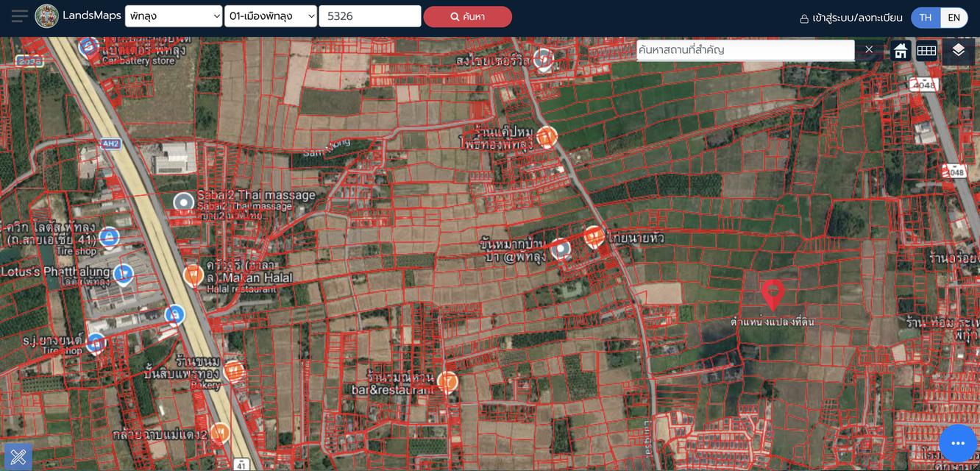The image size is (980, 471).
Task: Switch language to EN
Action: click(x=954, y=18)
